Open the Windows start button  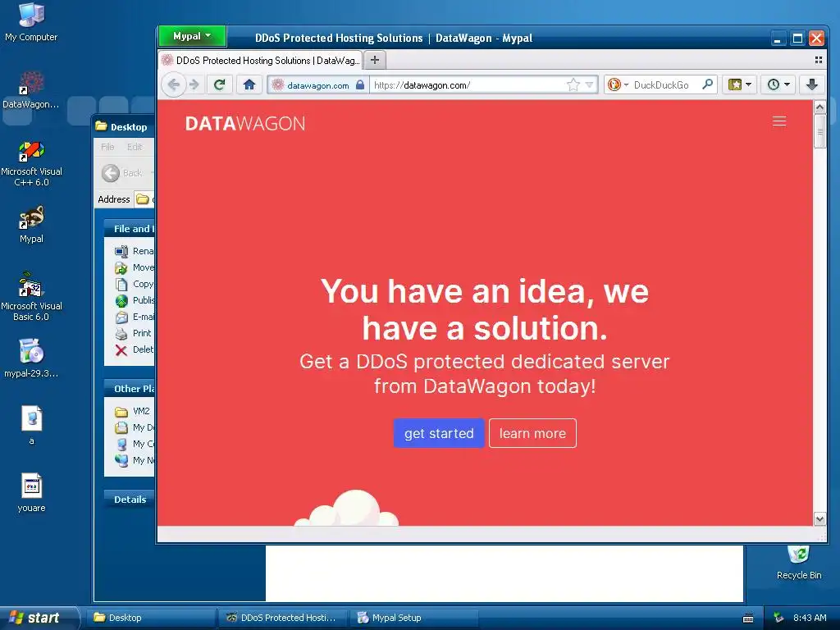[39, 618]
